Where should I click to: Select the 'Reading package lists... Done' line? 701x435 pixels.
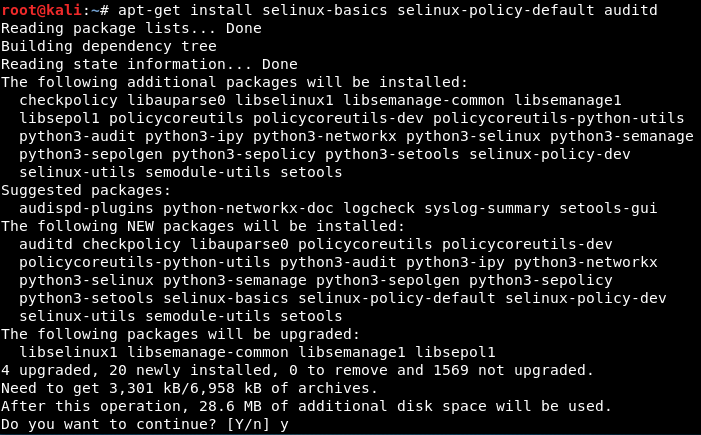tap(131, 28)
